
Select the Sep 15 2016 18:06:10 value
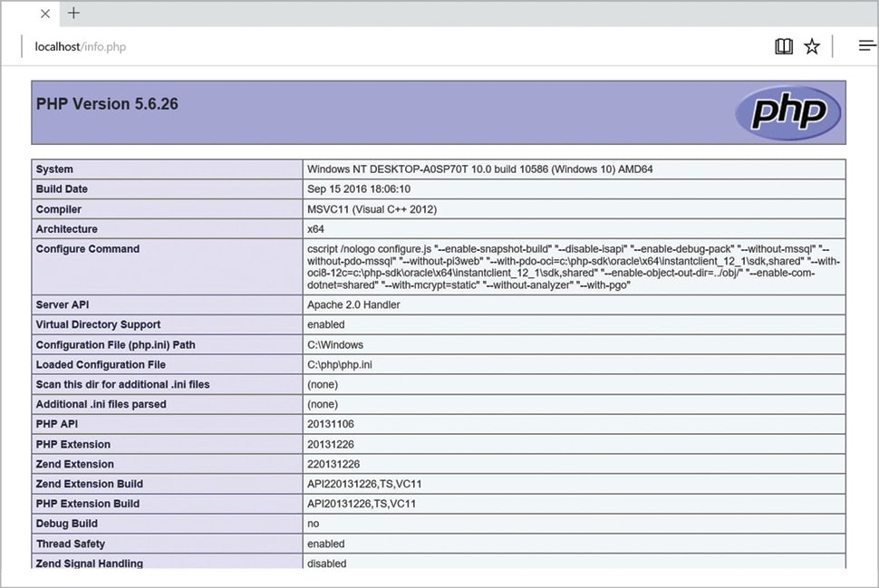pyautogui.click(x=359, y=188)
